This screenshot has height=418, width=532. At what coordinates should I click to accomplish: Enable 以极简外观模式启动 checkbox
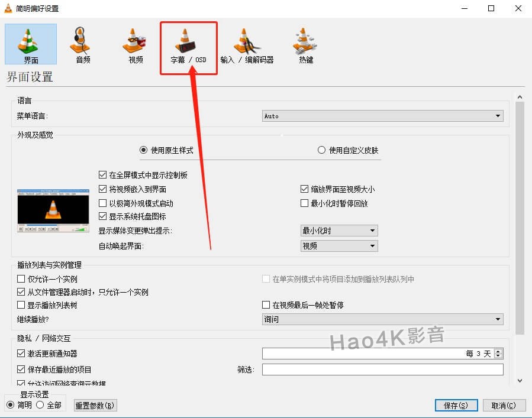coord(102,203)
